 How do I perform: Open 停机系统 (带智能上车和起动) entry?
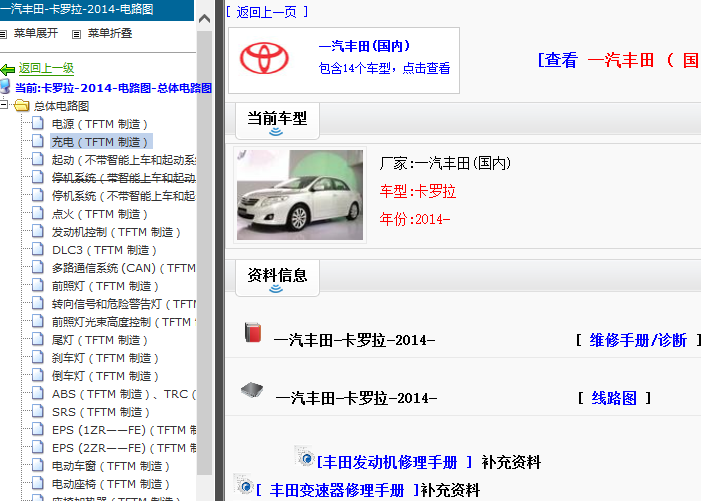coord(123,178)
